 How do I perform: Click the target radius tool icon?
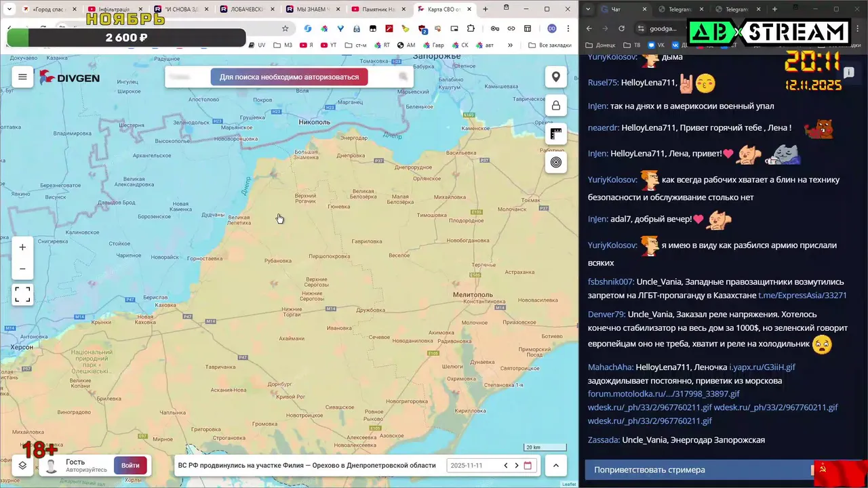tap(556, 162)
